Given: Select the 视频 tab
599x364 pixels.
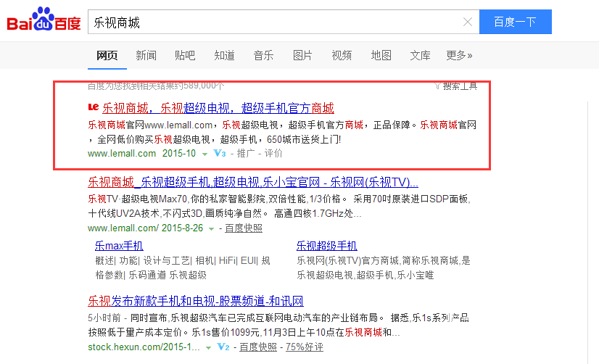Looking at the screenshot, I should pyautogui.click(x=342, y=55).
